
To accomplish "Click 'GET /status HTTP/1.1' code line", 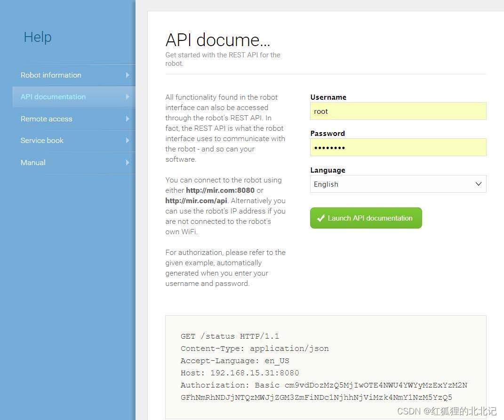I will pos(230,336).
